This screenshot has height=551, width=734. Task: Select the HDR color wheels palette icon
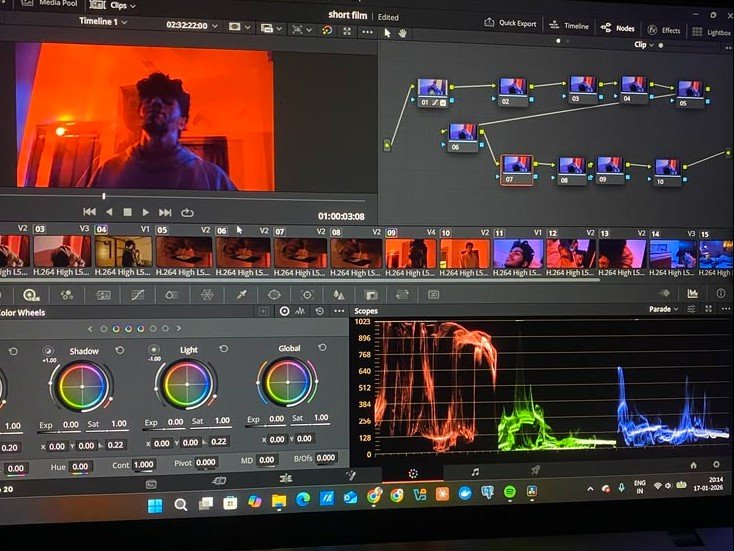(31, 294)
